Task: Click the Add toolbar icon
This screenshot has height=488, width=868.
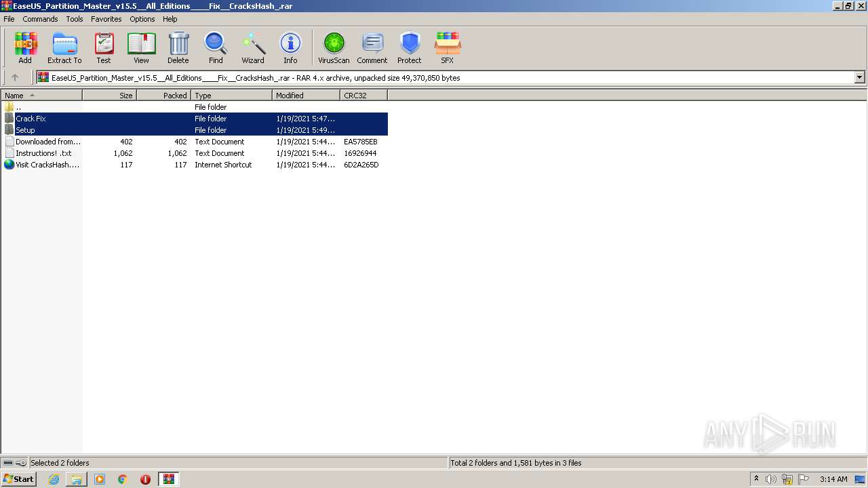Action: point(25,47)
